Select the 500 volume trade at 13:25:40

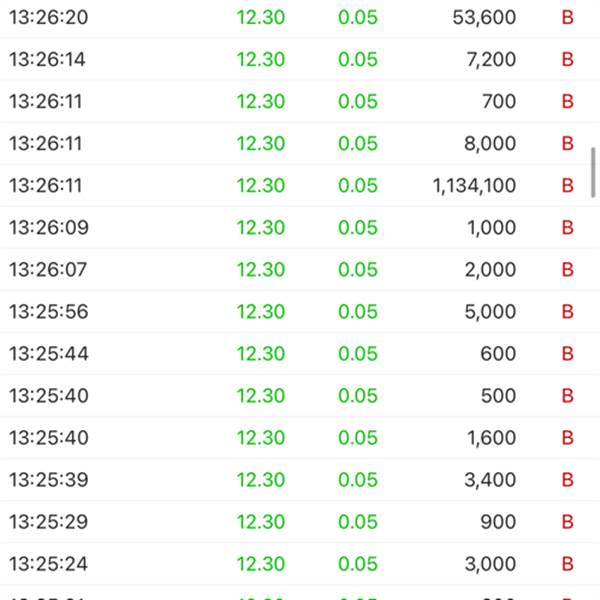[300, 396]
